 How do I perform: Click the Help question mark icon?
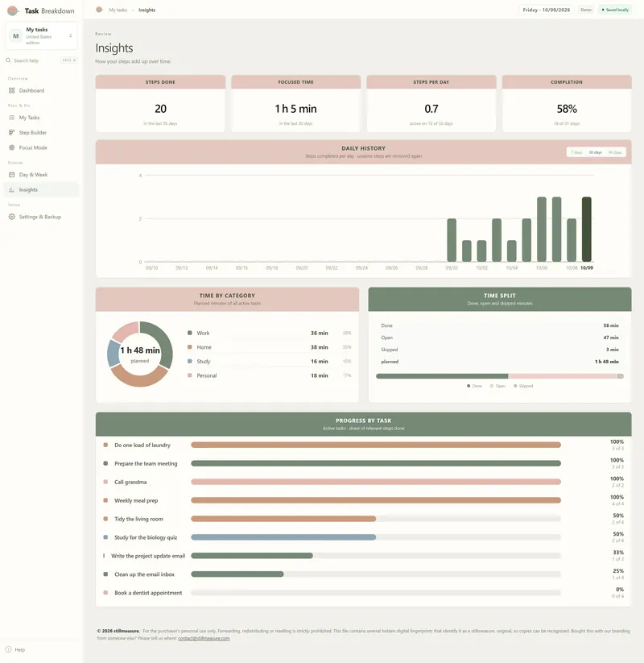8,649
